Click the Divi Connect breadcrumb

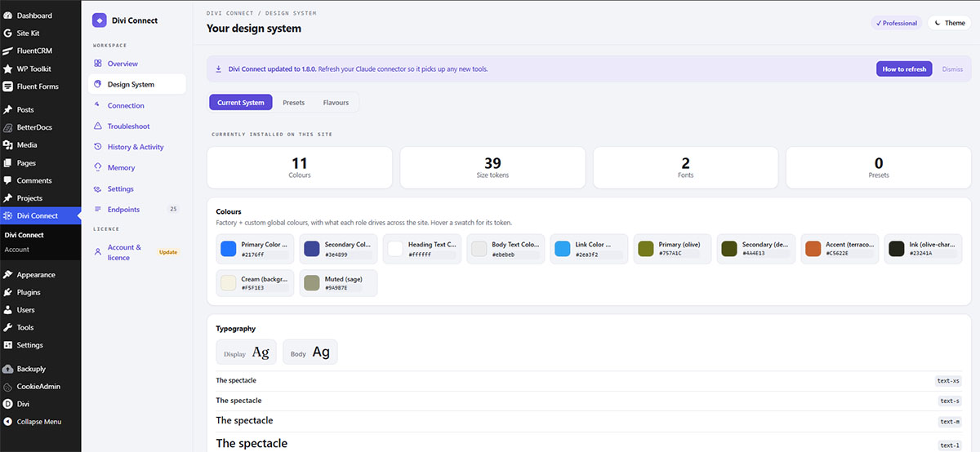tap(232, 14)
